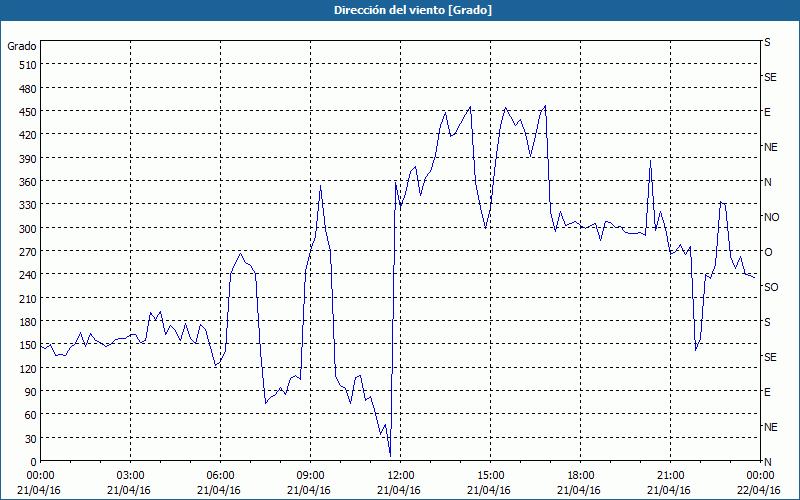Click the 21/04/16 date below 03:00
800x500 pixels.
(x=129, y=490)
